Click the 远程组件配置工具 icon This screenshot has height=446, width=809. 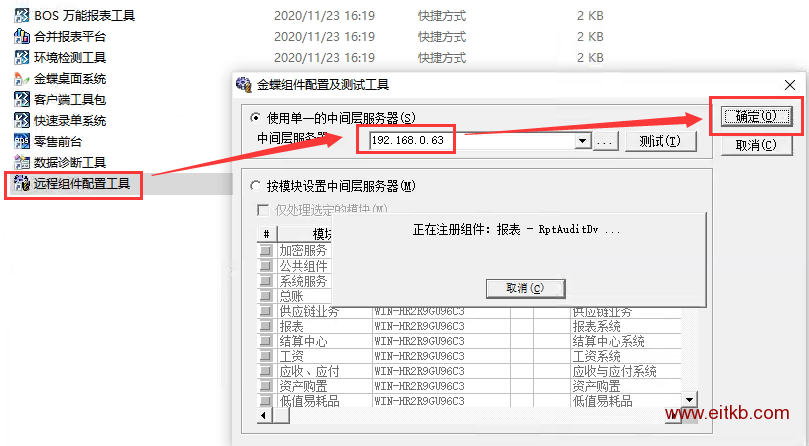22,183
